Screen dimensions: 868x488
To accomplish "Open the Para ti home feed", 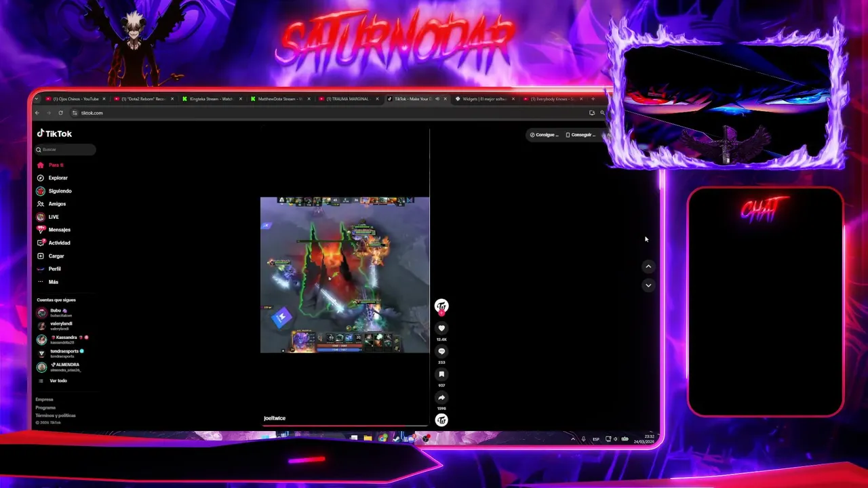I will click(x=51, y=165).
